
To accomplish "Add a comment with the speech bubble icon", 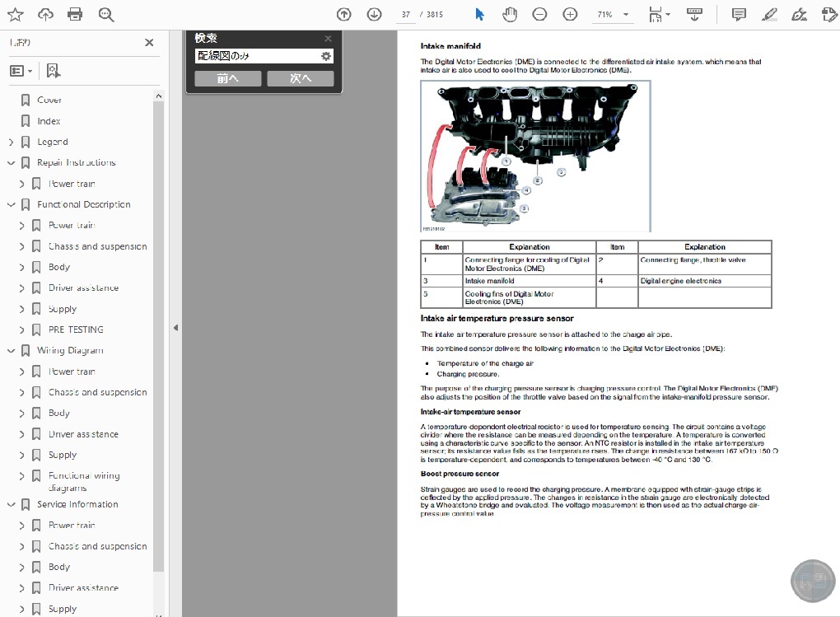I will [x=739, y=15].
